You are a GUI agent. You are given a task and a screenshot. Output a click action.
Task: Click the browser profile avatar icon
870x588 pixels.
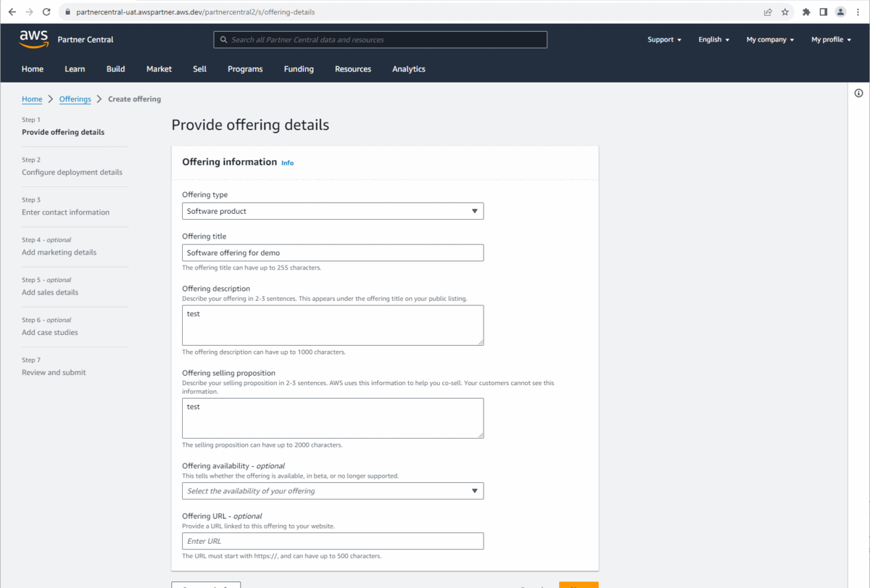coord(842,12)
